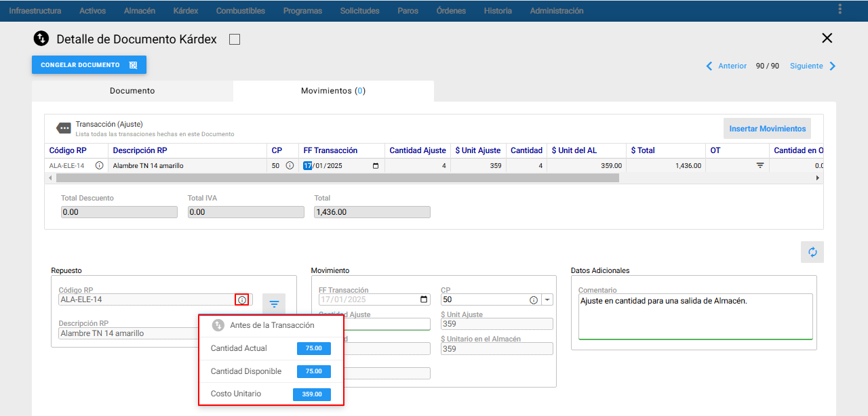Click the Comentario text area

pyautogui.click(x=695, y=316)
